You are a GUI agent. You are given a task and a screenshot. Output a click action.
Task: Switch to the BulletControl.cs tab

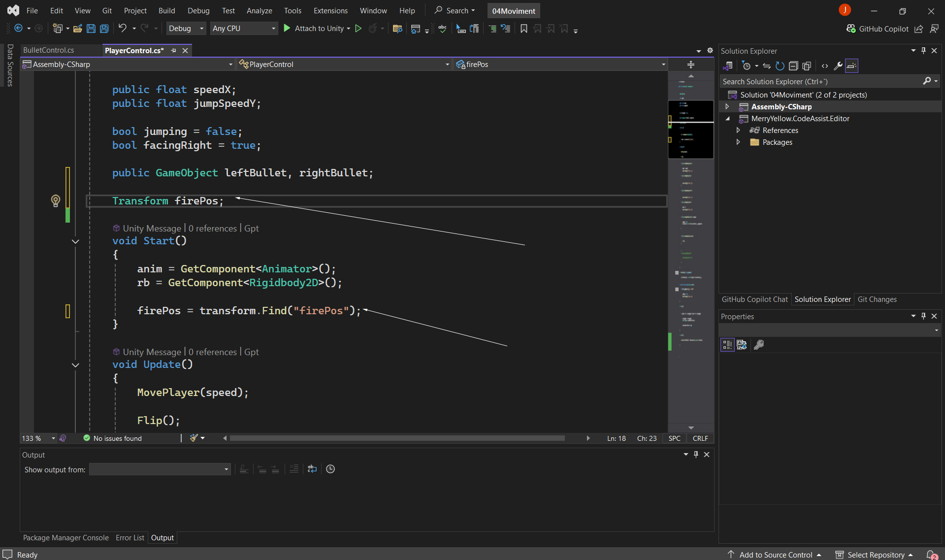pos(48,50)
